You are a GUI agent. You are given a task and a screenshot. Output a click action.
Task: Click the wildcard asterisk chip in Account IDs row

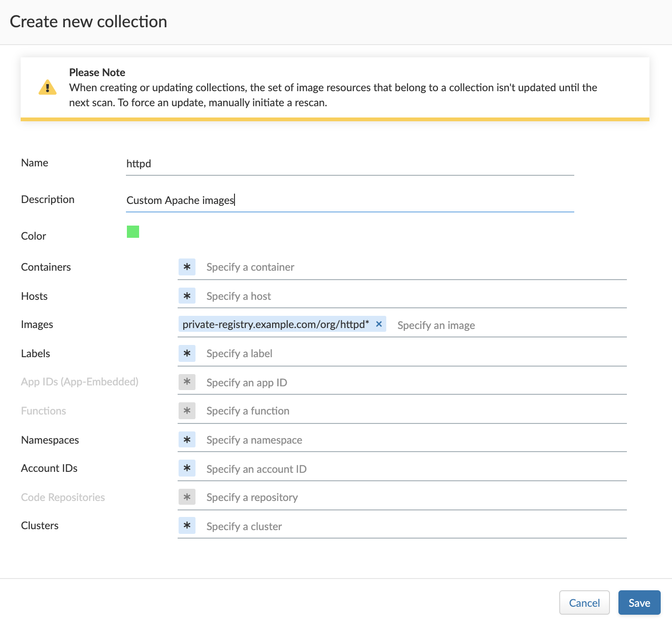(187, 469)
